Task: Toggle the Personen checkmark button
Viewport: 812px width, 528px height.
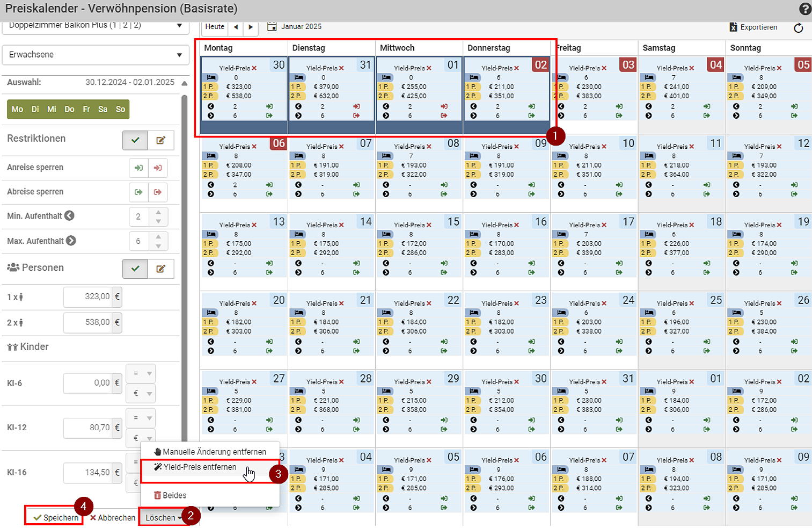Action: tap(135, 269)
